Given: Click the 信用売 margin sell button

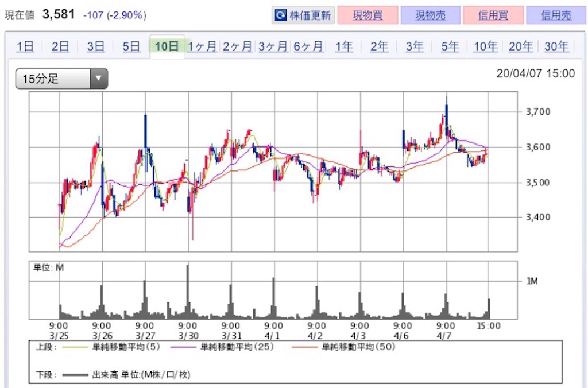Looking at the screenshot, I should coord(556,15).
